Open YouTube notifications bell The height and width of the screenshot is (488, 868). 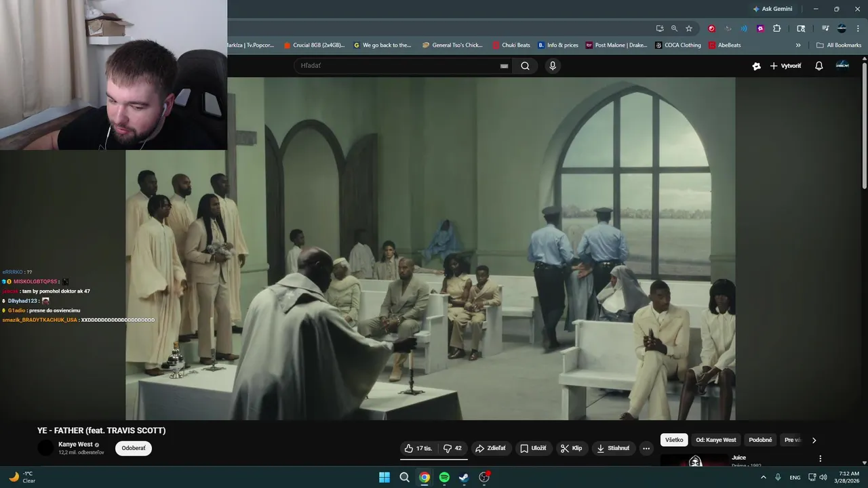click(x=818, y=66)
